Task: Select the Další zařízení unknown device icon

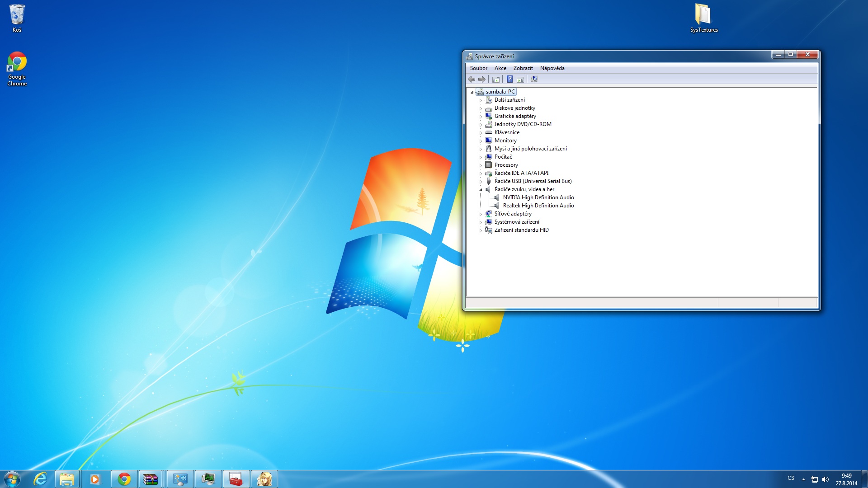Action: point(489,100)
